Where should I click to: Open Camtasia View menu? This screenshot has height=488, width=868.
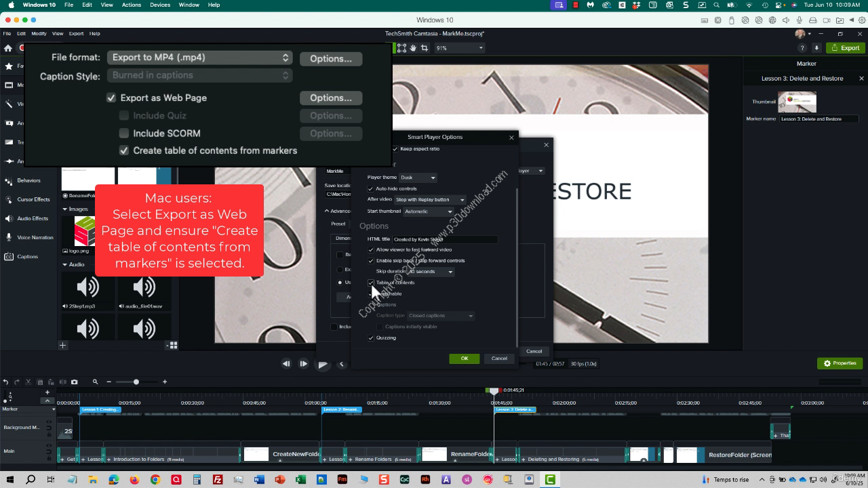click(58, 33)
